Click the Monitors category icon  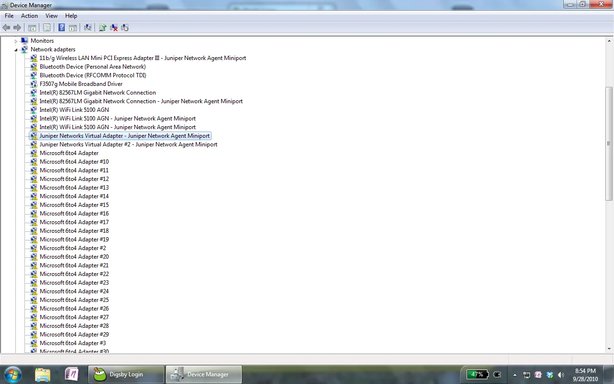pos(24,41)
